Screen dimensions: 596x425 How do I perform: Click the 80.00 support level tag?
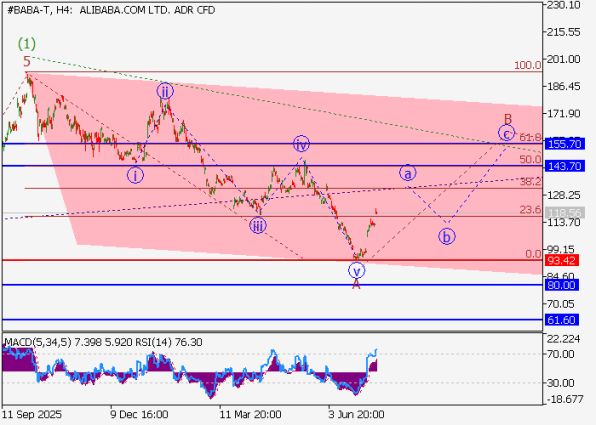pos(562,285)
